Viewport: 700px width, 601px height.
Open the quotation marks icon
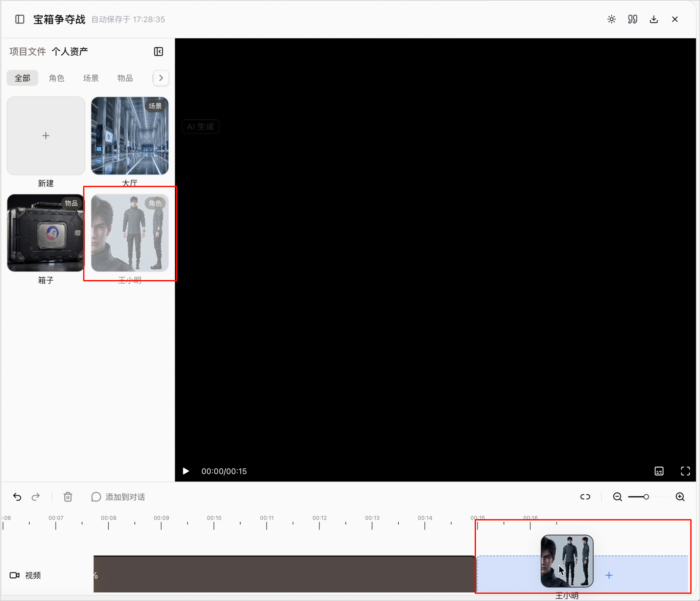point(632,19)
